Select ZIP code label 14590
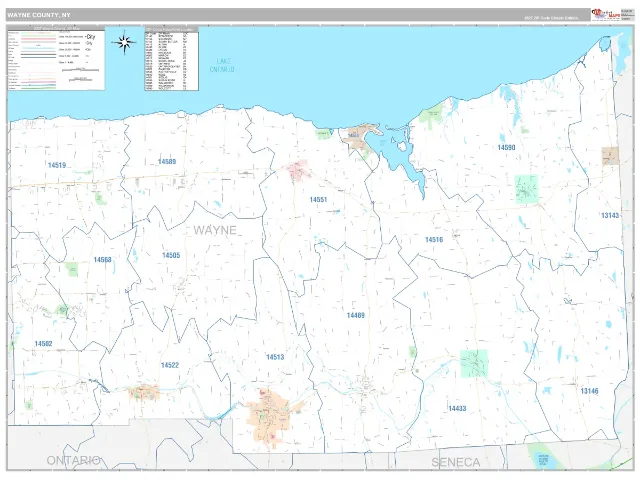The height and width of the screenshot is (480, 640). 506,147
